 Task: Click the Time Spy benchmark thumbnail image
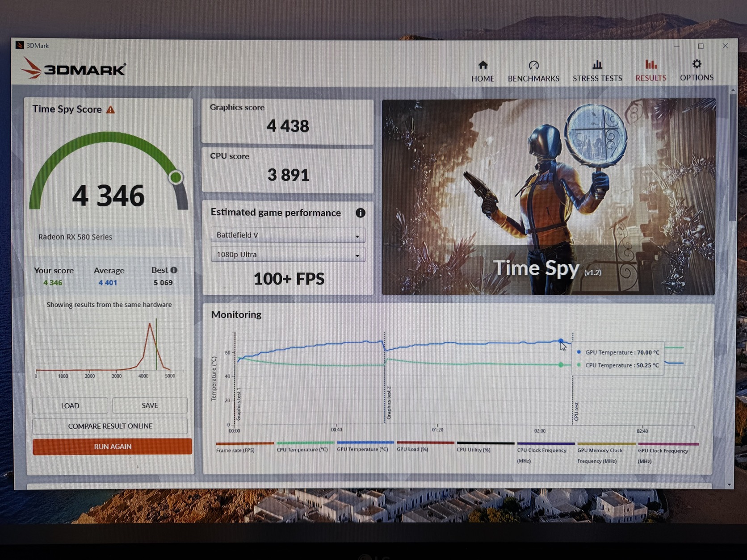(x=548, y=197)
